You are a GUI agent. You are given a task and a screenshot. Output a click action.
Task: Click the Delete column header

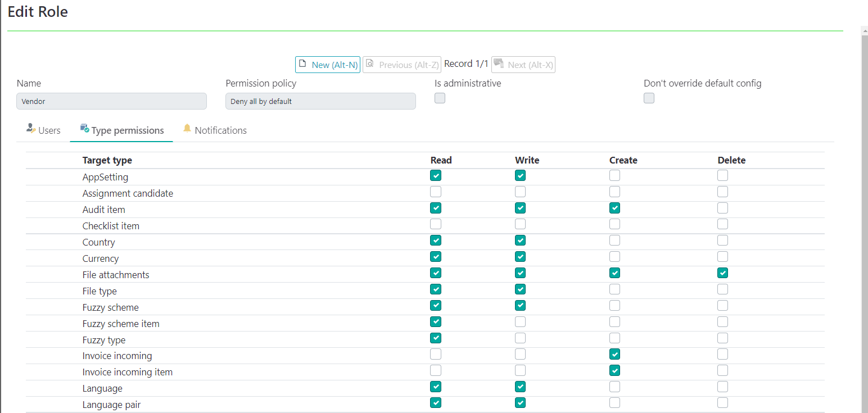click(731, 160)
